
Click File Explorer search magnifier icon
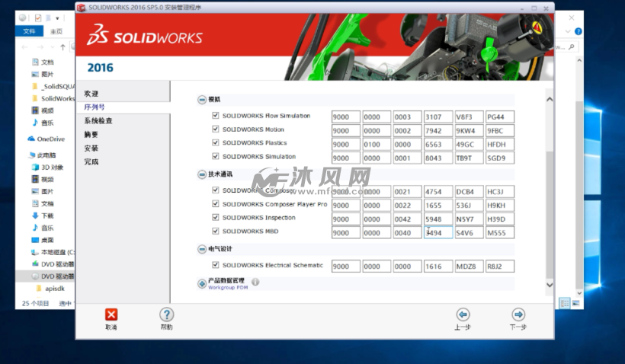pos(572,47)
